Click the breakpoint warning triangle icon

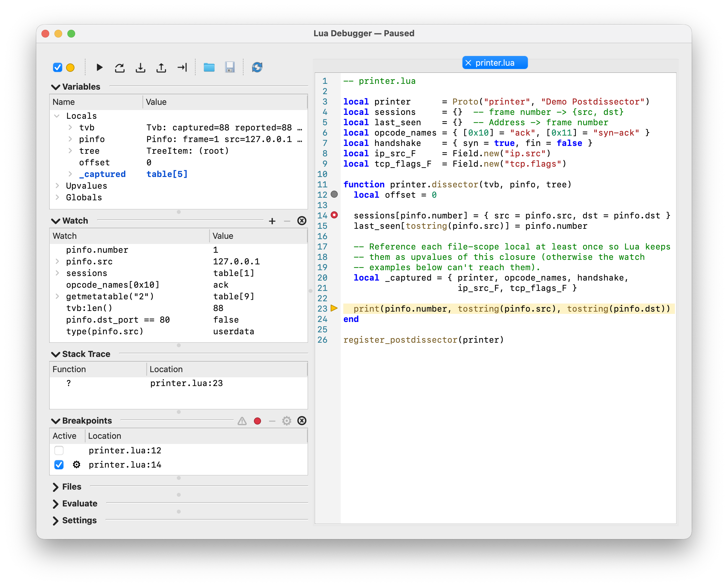point(242,421)
